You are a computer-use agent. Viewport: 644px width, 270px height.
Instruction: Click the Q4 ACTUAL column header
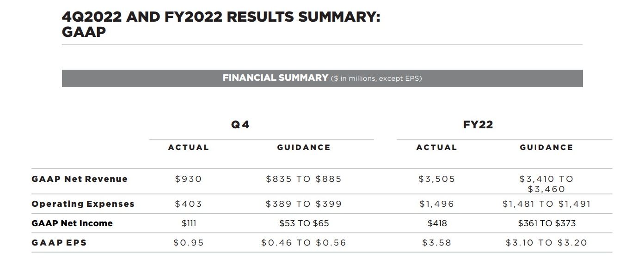(x=189, y=148)
